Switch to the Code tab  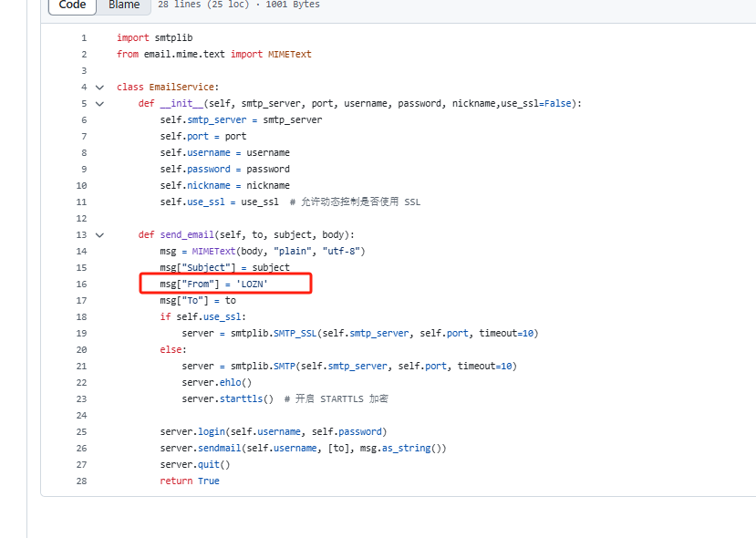point(72,5)
